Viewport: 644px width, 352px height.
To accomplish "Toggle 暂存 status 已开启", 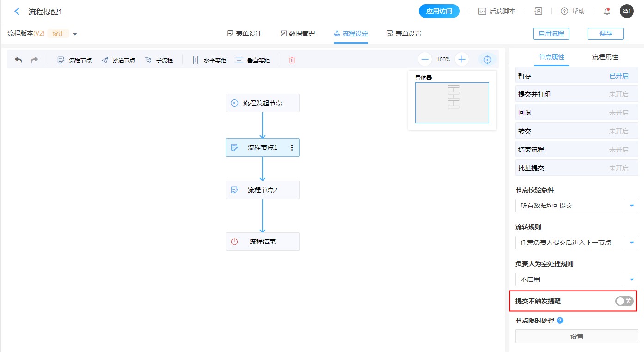I will pyautogui.click(x=619, y=76).
